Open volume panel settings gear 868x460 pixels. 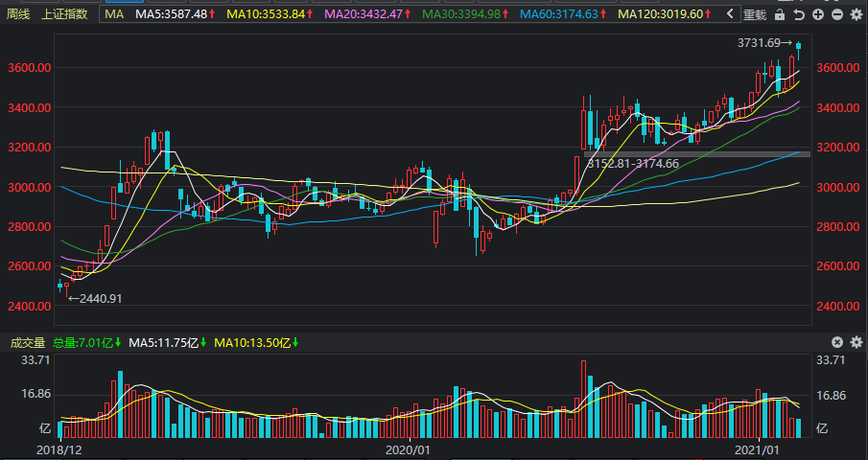pyautogui.click(x=856, y=342)
